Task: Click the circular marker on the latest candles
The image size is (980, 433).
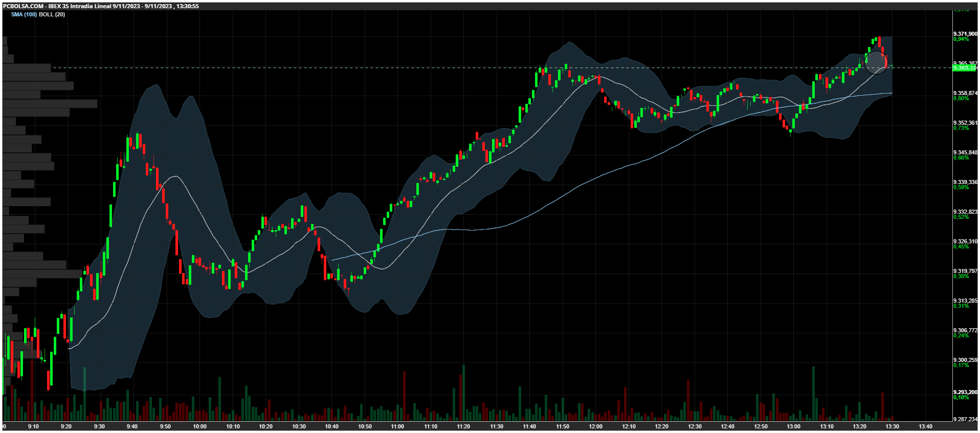Action: click(x=877, y=62)
